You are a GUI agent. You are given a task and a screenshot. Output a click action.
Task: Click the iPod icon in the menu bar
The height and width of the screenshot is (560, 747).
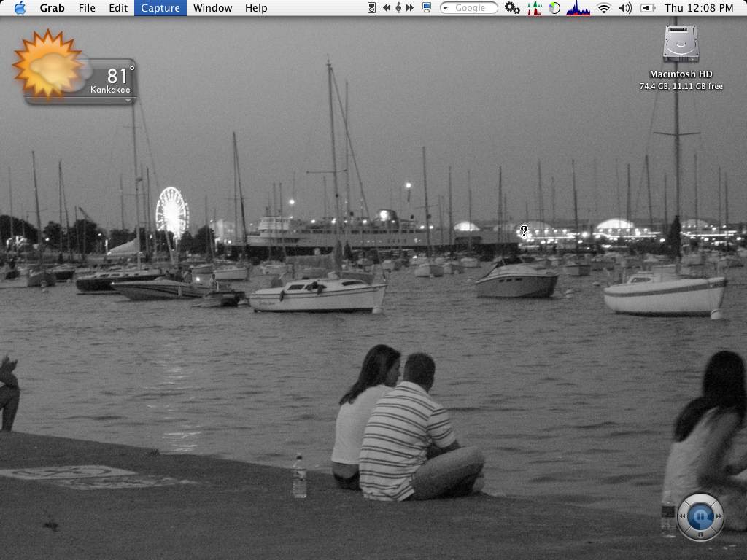372,8
